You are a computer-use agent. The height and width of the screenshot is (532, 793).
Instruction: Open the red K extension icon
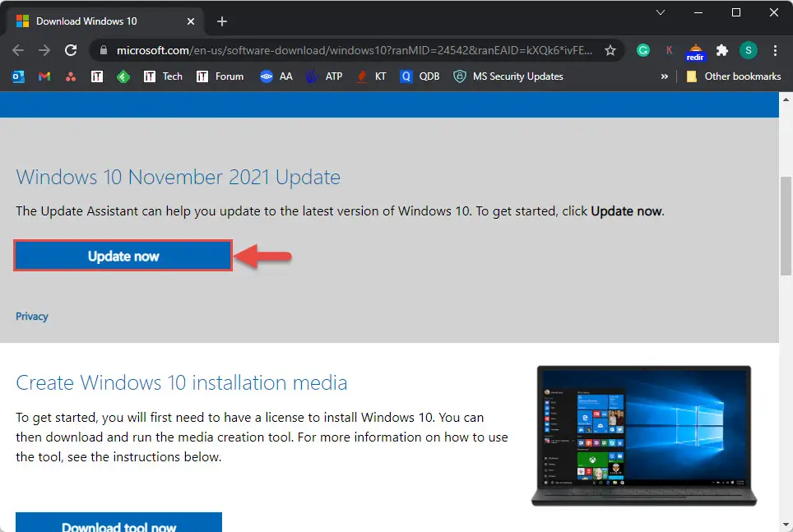(x=669, y=50)
